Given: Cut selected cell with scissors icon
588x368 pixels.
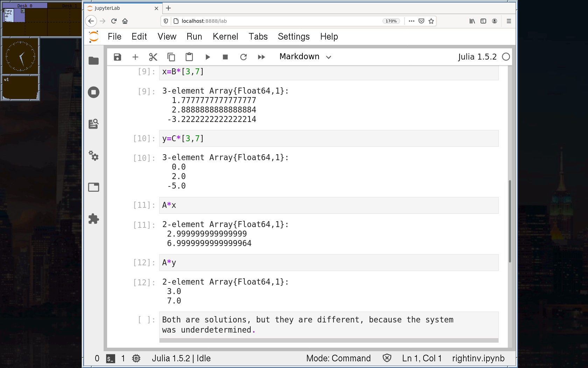Looking at the screenshot, I should (153, 57).
